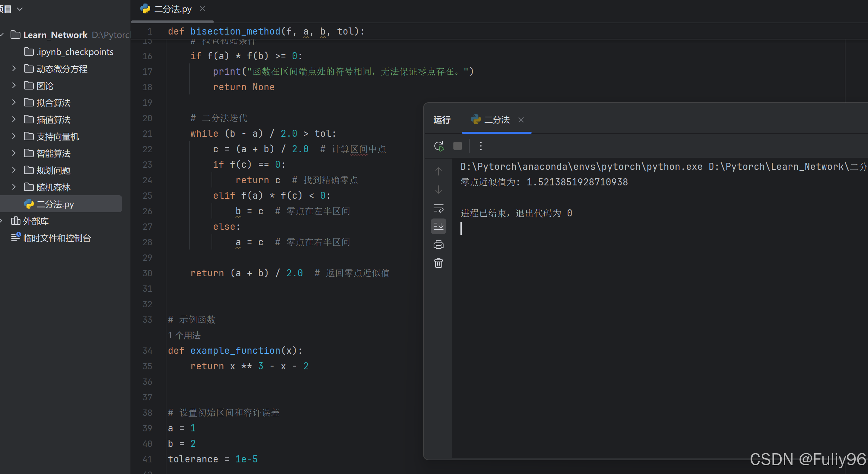Expand the 外部库 node

[2, 221]
